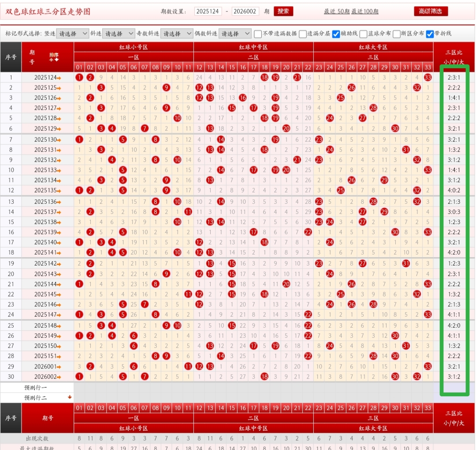The height and width of the screenshot is (450, 476).
Task: Click red ball 06 in row 2025150
Action: [x=134, y=346]
